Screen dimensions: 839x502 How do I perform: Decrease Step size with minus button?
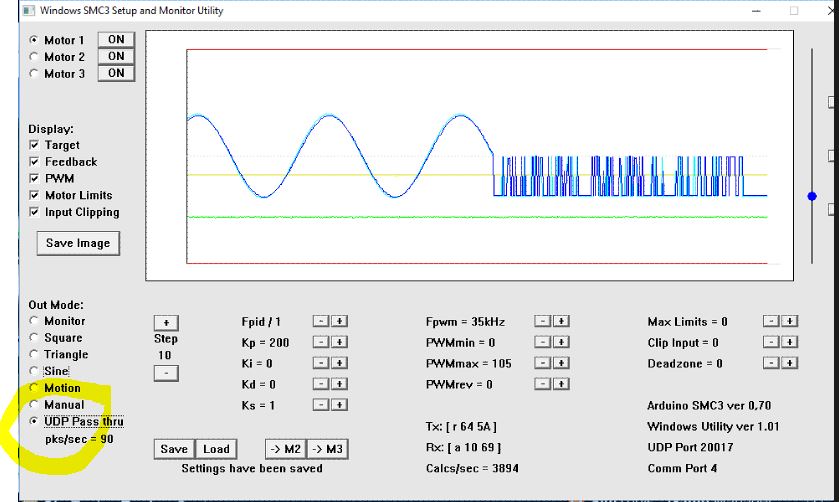coord(166,372)
